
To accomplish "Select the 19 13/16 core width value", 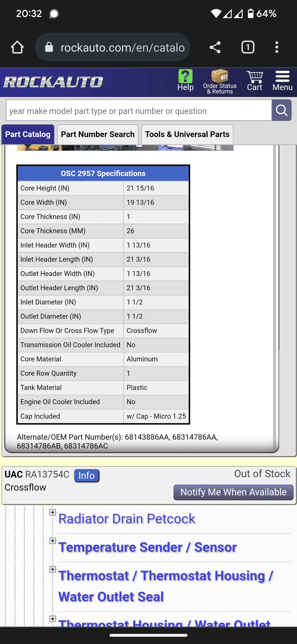I will [140, 202].
